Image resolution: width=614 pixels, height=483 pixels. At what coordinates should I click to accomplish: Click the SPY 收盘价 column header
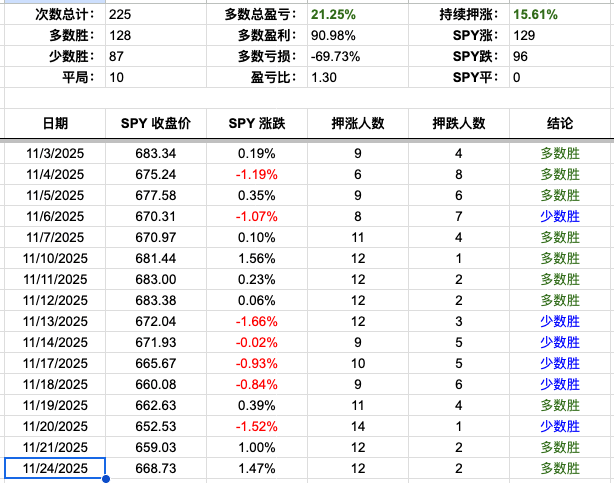155,123
